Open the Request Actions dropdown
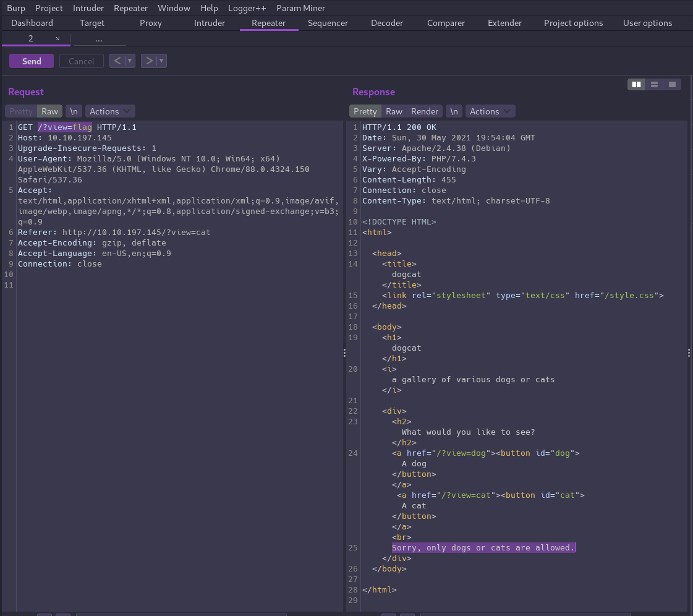Viewport: 693px width, 616px height. coord(109,111)
